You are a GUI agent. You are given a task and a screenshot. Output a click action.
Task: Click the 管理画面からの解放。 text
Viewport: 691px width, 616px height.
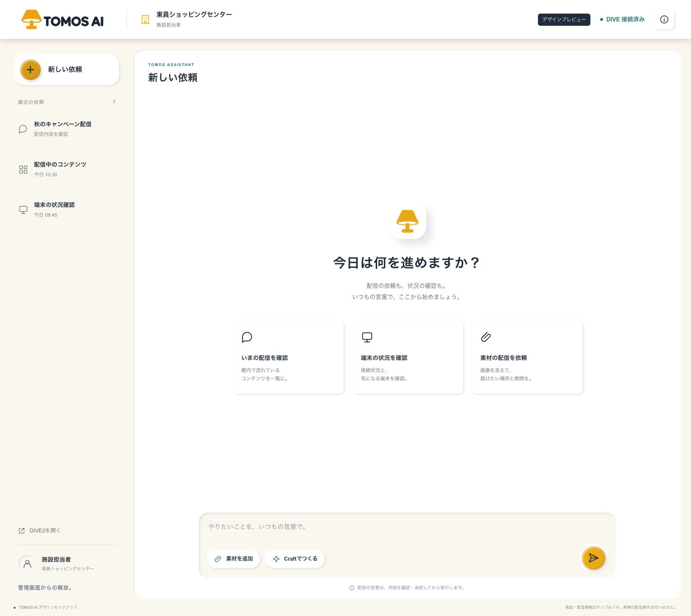[46, 588]
